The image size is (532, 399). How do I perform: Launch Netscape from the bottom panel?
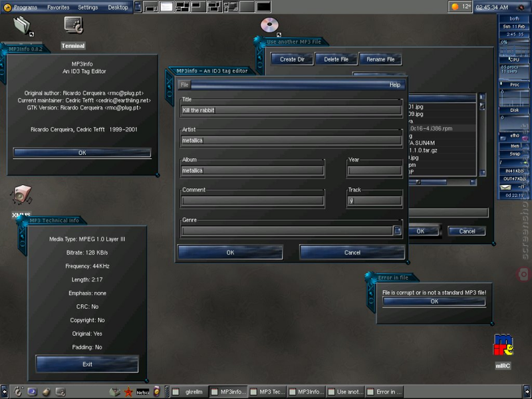point(142,392)
